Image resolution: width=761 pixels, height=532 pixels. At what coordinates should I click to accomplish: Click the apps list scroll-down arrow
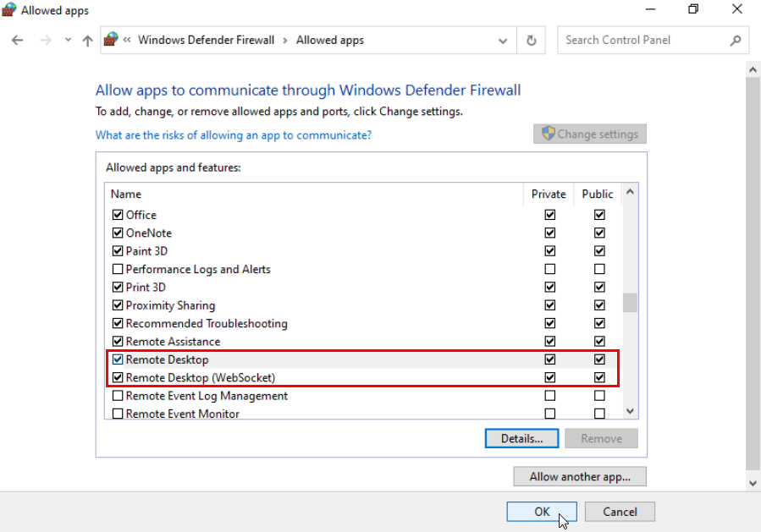coord(630,411)
